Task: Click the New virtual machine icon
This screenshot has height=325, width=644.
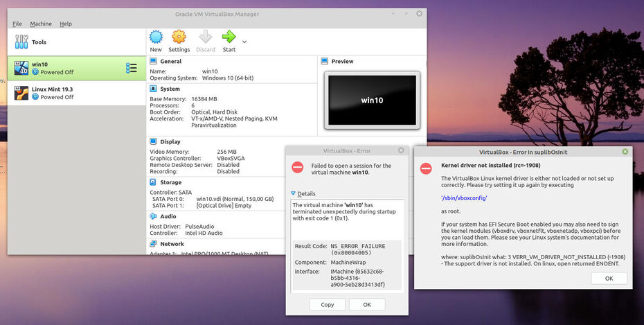Action: click(x=156, y=37)
